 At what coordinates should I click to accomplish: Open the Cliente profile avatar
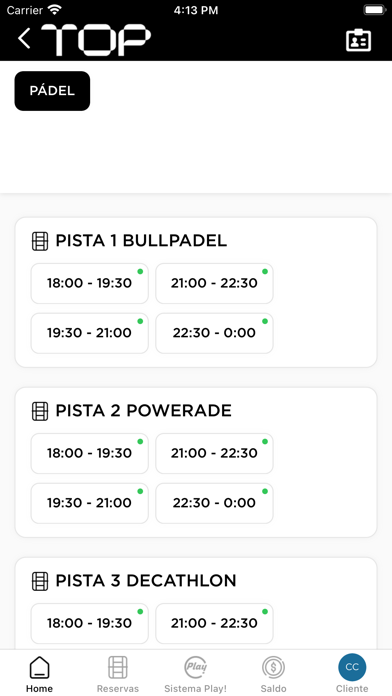(x=352, y=667)
